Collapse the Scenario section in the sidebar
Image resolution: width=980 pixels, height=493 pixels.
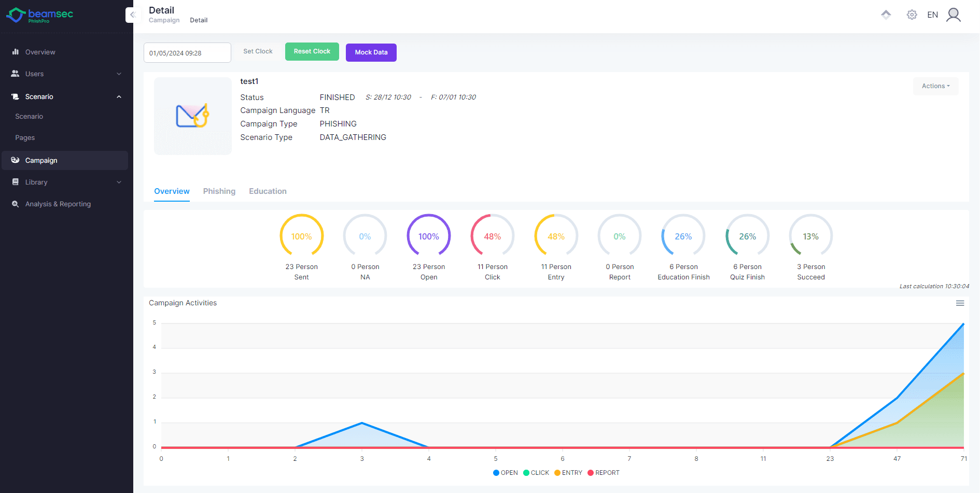click(120, 96)
